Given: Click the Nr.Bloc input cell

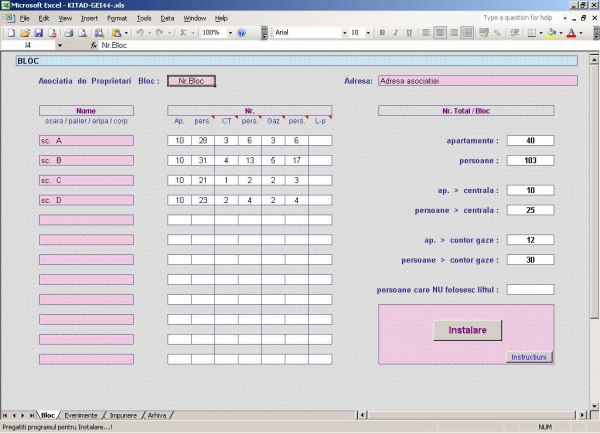Looking at the screenshot, I should (191, 81).
